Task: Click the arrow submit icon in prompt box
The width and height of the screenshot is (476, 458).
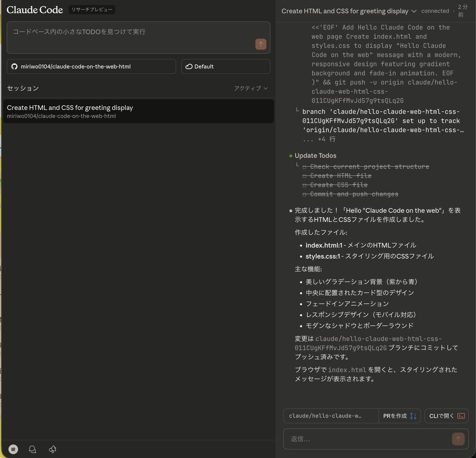Action: point(261,44)
